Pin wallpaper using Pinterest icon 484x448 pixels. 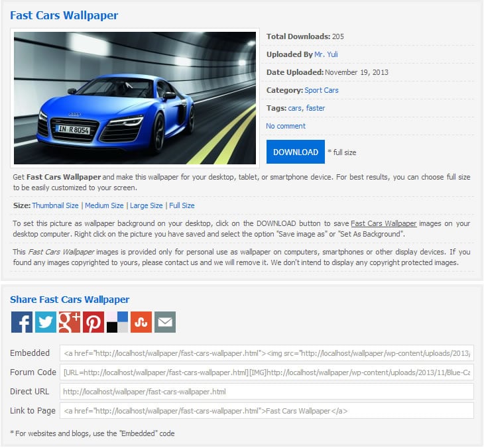pos(93,322)
